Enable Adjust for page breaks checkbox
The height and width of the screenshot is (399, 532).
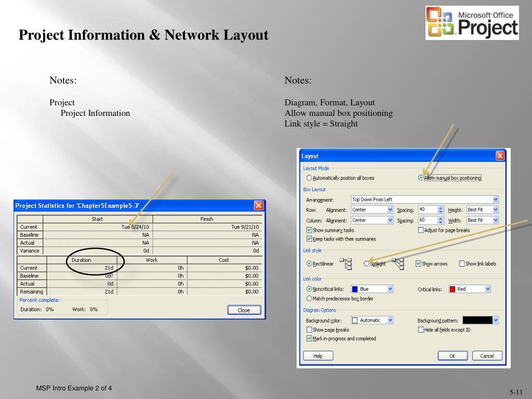click(x=421, y=230)
